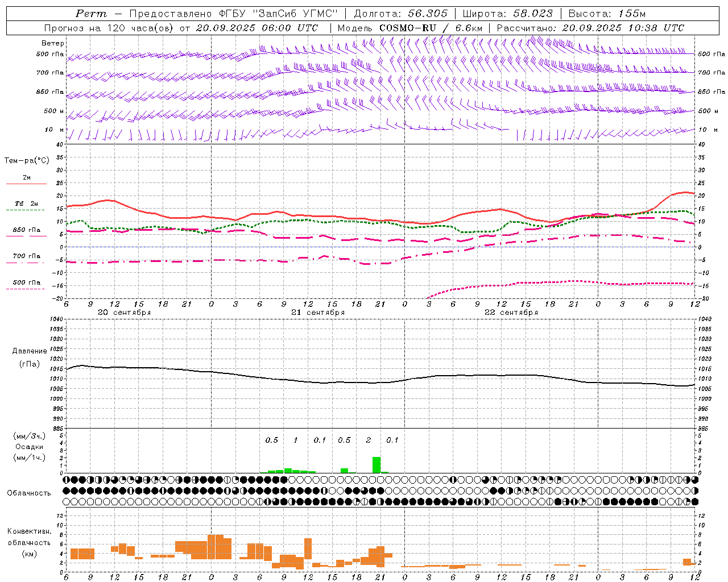
Task: Click the longitude value Долгота: 56.305
Action: click(x=401, y=14)
